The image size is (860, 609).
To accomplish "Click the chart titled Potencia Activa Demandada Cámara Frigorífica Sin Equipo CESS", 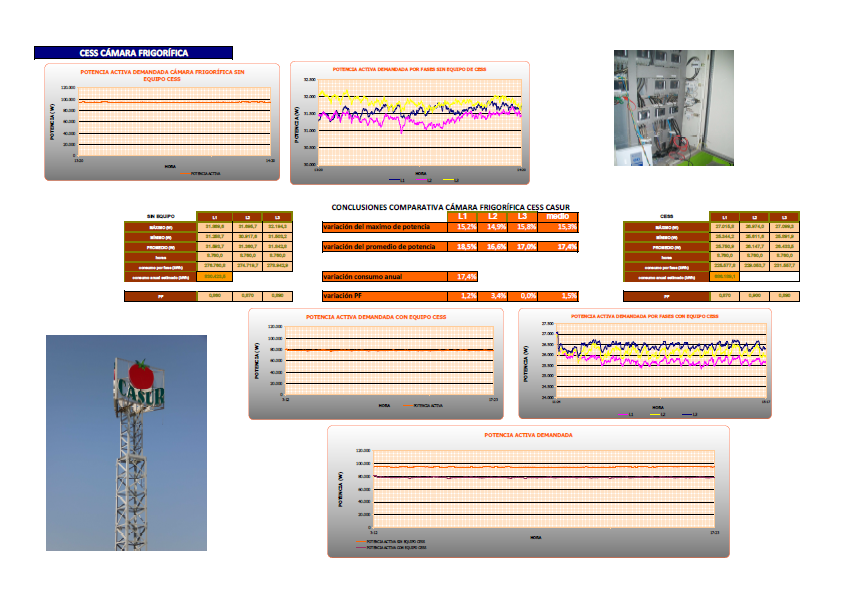I will (x=161, y=121).
